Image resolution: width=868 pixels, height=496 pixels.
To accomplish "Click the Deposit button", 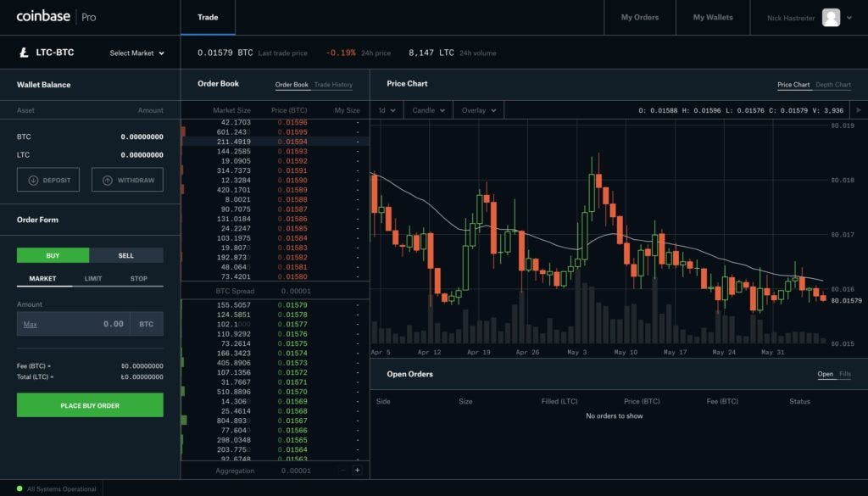I will click(x=48, y=180).
